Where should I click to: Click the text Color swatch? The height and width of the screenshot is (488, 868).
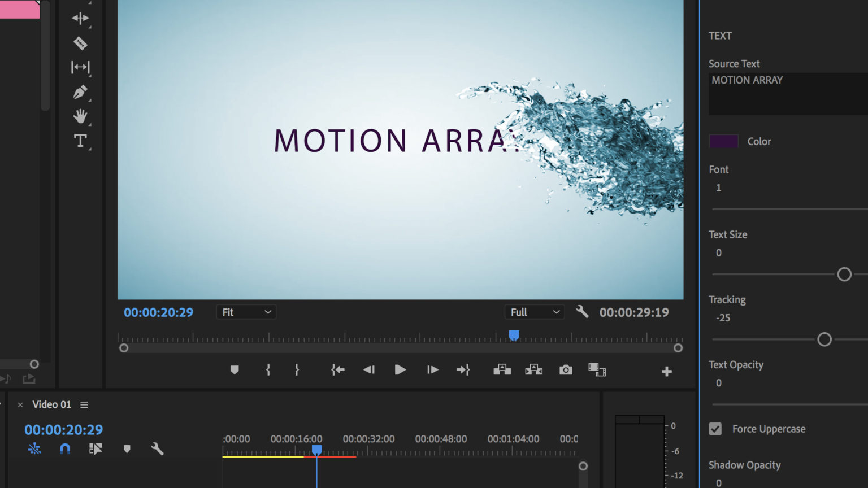(723, 141)
